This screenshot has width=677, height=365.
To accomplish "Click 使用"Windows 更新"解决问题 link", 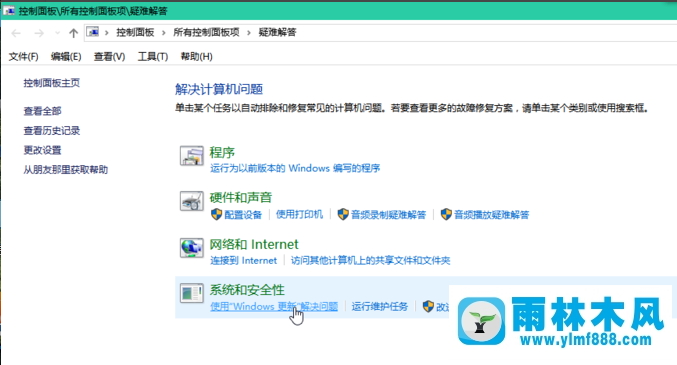I will pyautogui.click(x=274, y=307).
